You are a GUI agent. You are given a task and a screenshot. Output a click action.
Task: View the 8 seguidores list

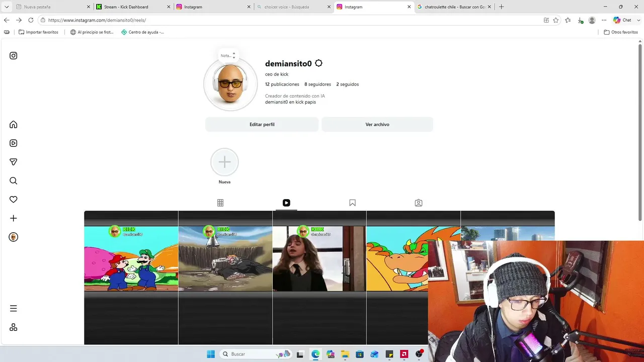317,84
